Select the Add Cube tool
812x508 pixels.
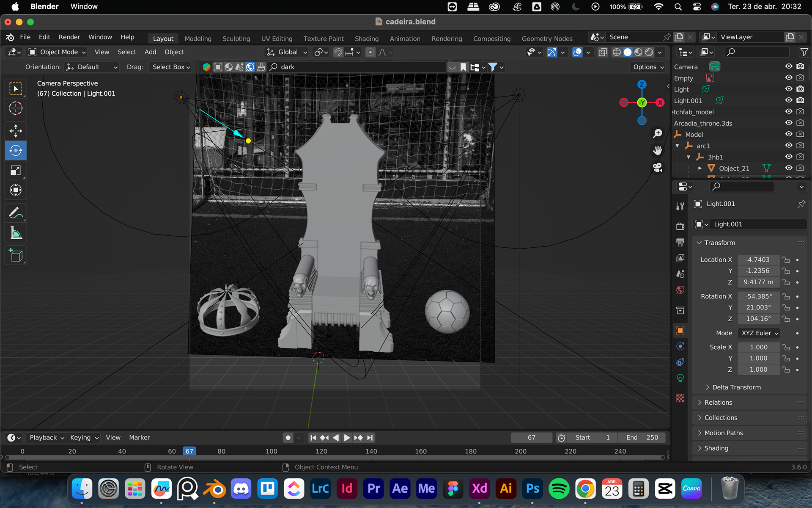pyautogui.click(x=16, y=255)
